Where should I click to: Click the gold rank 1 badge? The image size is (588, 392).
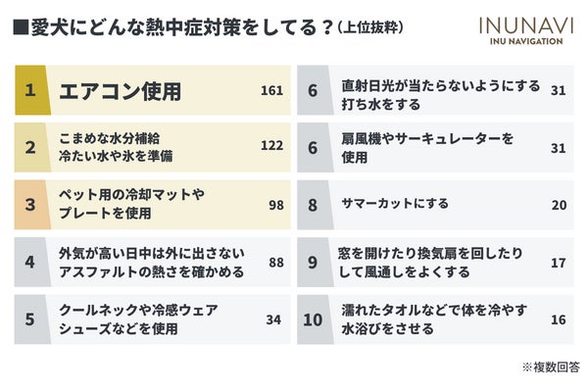(x=30, y=91)
